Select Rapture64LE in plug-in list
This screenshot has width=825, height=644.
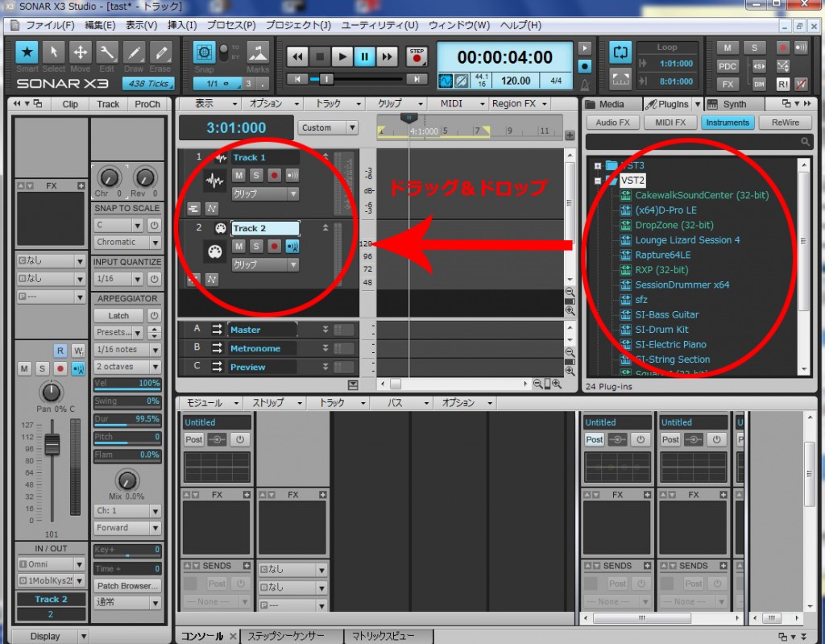(662, 255)
